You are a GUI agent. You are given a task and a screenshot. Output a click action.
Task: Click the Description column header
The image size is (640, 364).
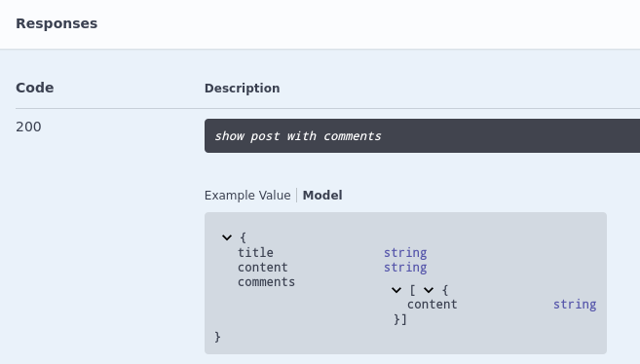click(242, 88)
